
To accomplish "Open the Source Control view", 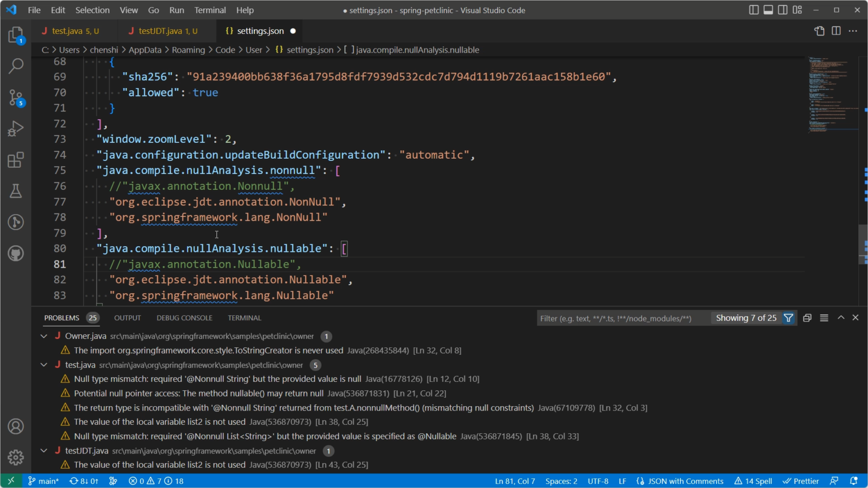I will [15, 98].
